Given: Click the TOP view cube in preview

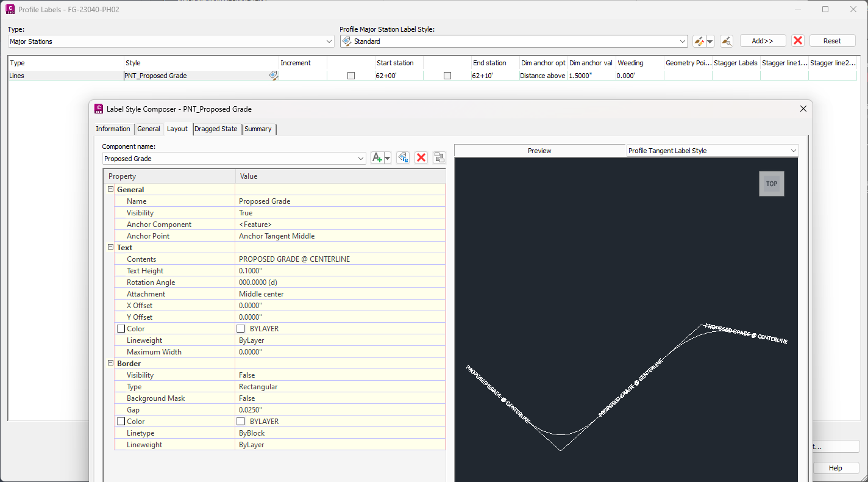Looking at the screenshot, I should pyautogui.click(x=772, y=183).
